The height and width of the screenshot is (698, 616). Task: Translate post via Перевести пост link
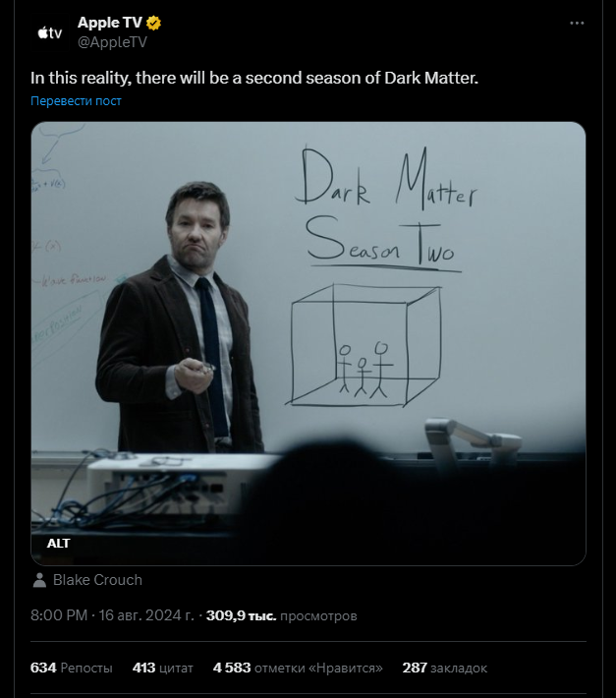(76, 101)
